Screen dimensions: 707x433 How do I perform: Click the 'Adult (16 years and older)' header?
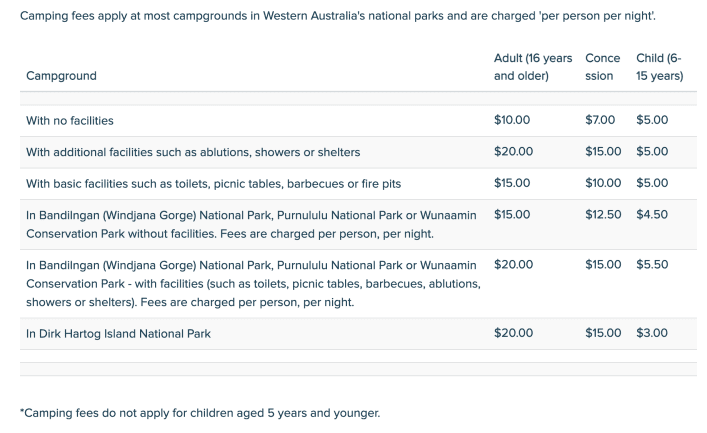pyautogui.click(x=532, y=67)
